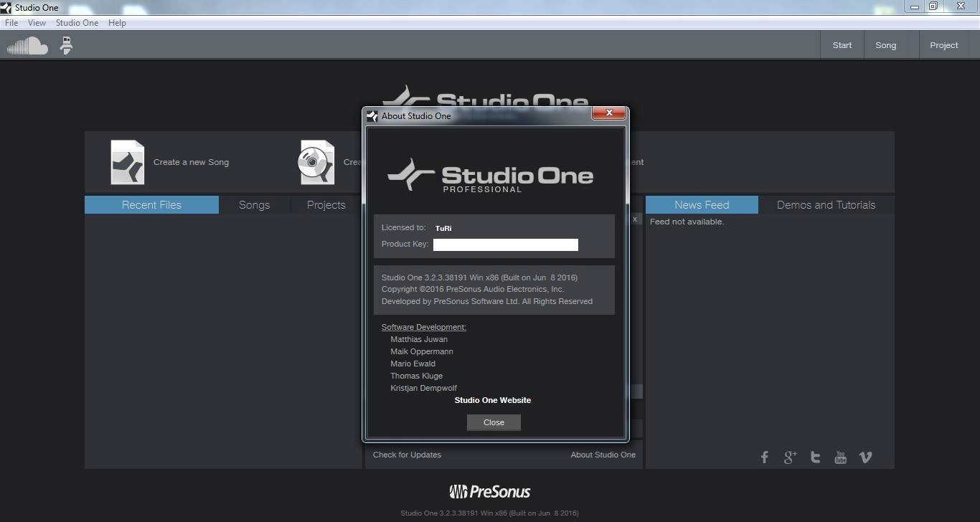Click Developed by PreSonus Software Ltd line
Image resolution: width=980 pixels, height=522 pixels.
pyautogui.click(x=487, y=301)
